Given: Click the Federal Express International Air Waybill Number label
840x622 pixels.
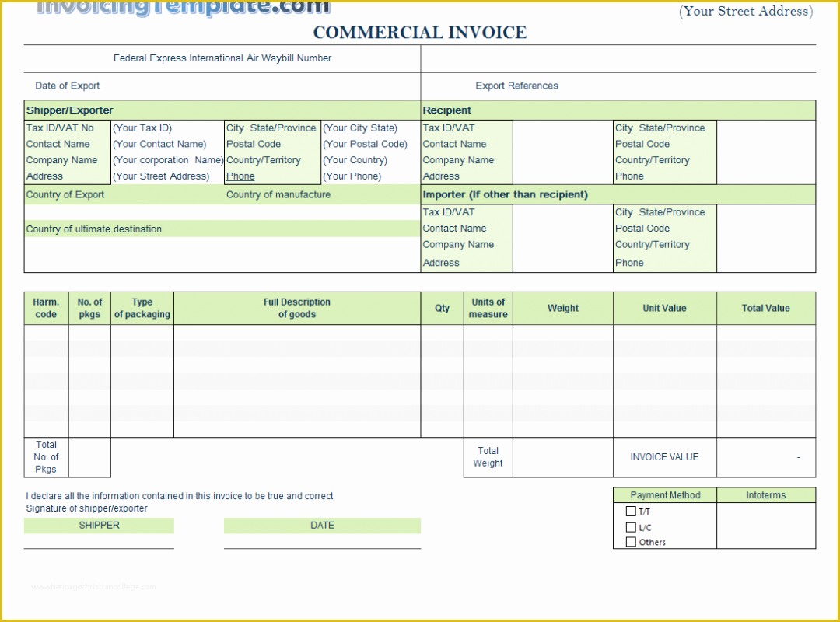Looking at the screenshot, I should coord(222,58).
